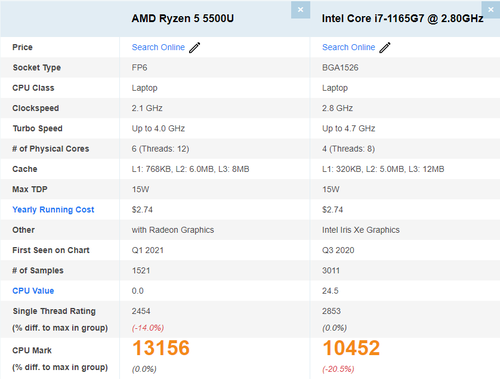500x379 pixels.
Task: Click the Intel Core i7-1165G7 heading
Action: pos(403,18)
